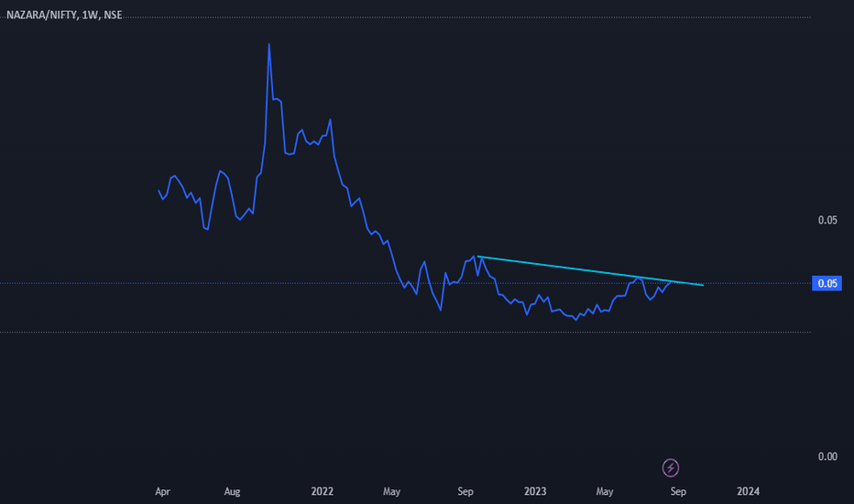Image resolution: width=854 pixels, height=504 pixels.
Task: Click the NAZARA/NIFTY, 1W, NSE chart title
Action: click(x=64, y=16)
